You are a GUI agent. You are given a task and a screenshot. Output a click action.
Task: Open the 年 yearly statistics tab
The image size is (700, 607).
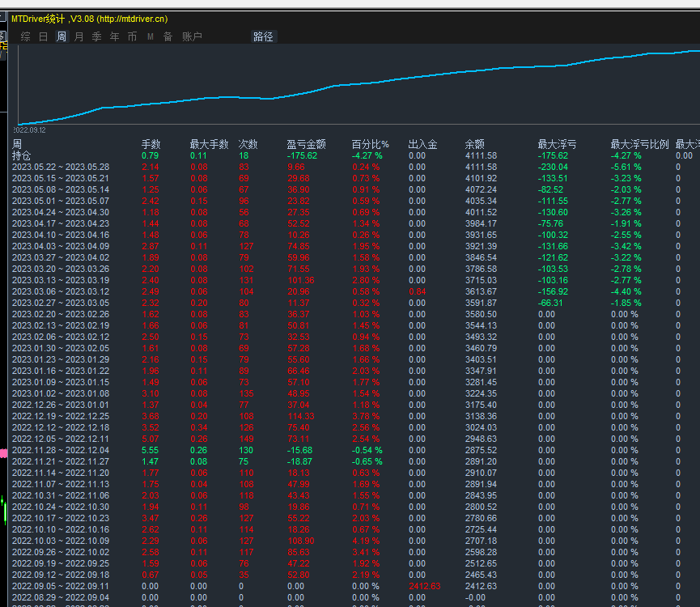point(114,36)
